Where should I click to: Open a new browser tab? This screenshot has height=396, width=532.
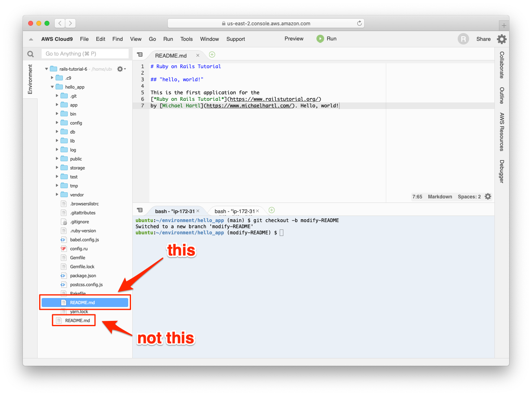coord(504,26)
